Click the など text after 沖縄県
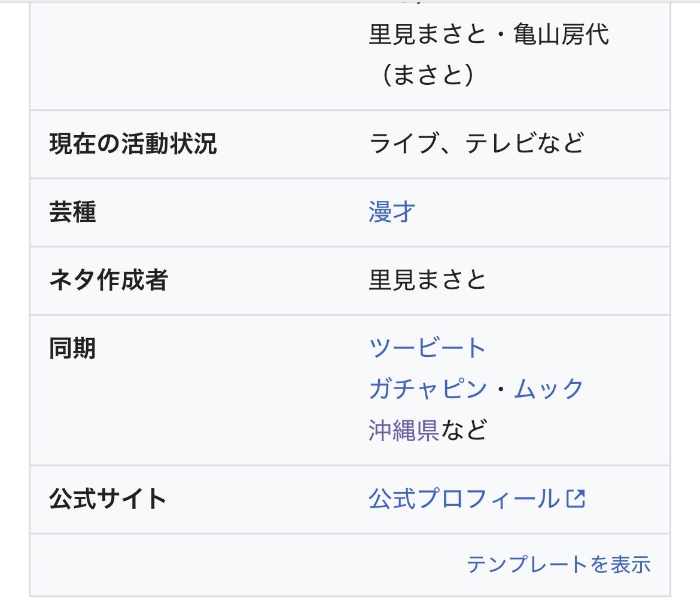 point(464,430)
